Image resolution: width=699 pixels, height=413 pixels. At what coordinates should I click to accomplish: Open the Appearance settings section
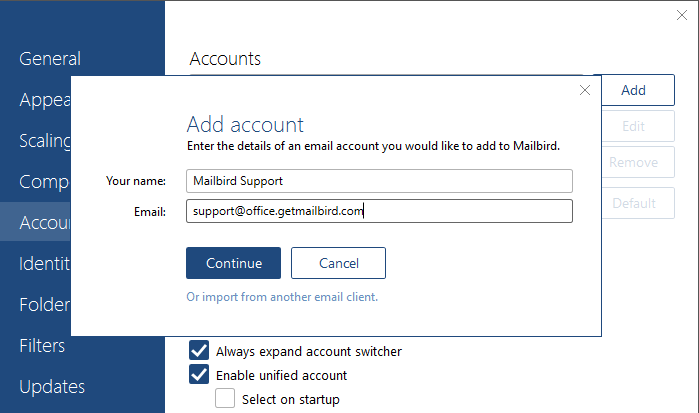click(45, 100)
